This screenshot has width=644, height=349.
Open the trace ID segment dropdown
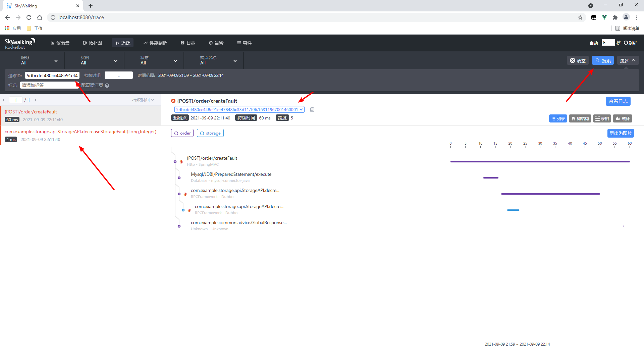click(x=239, y=109)
